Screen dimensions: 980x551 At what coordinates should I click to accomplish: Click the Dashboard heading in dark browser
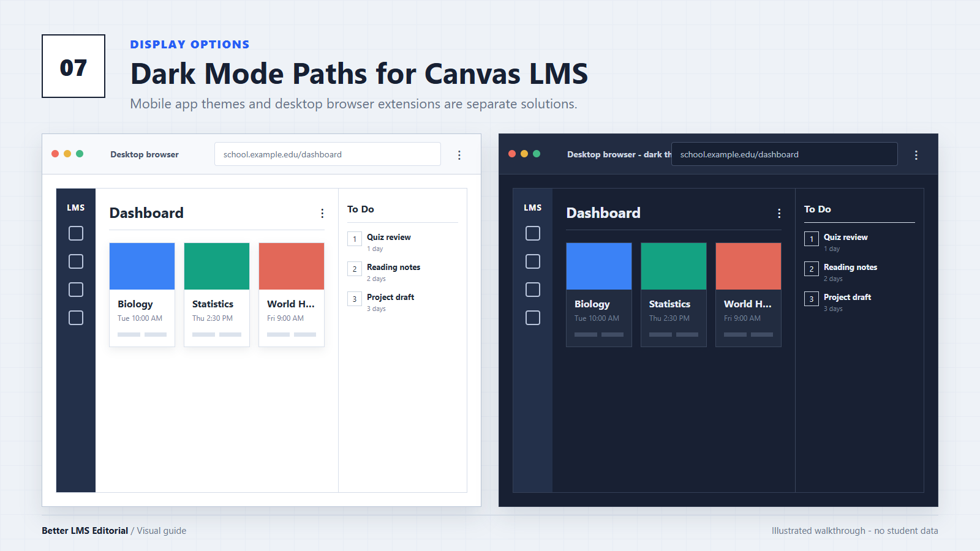click(603, 213)
